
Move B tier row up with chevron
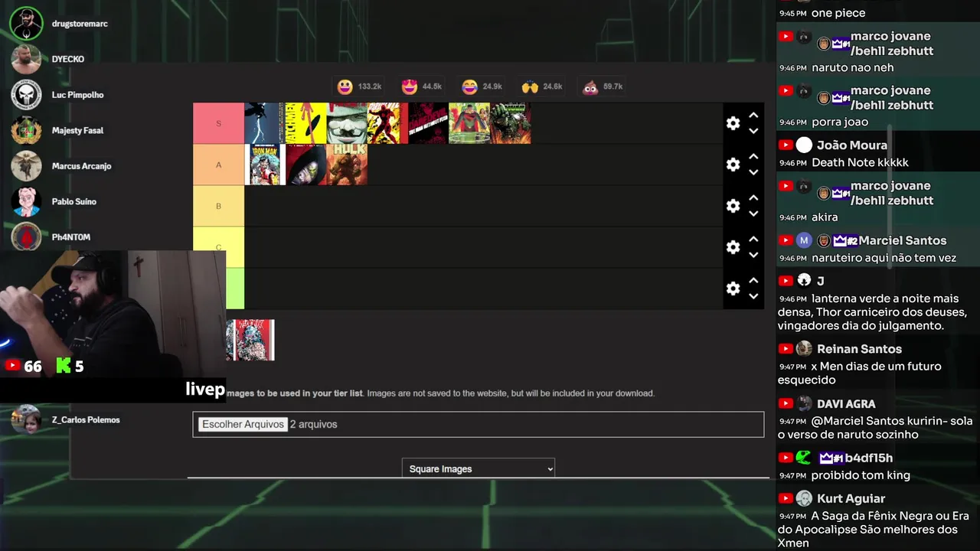point(753,197)
